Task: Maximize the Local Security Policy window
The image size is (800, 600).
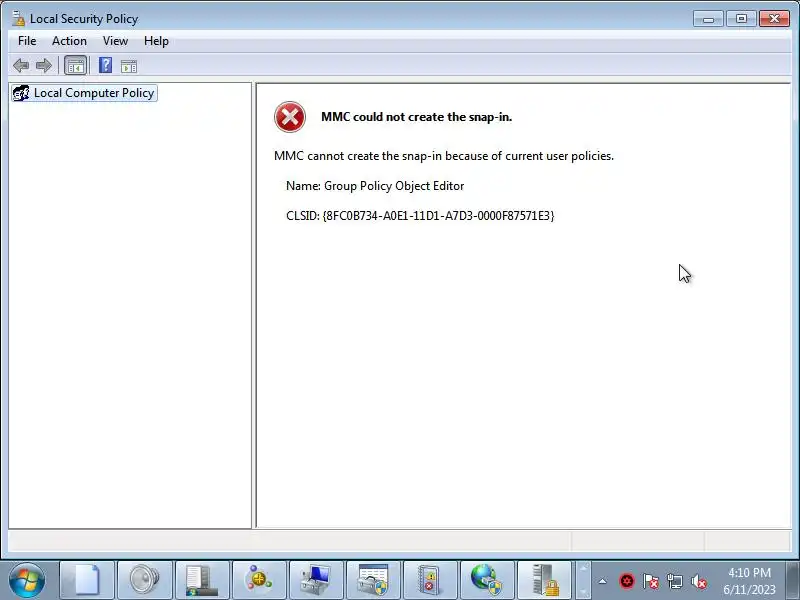Action: pyautogui.click(x=741, y=19)
